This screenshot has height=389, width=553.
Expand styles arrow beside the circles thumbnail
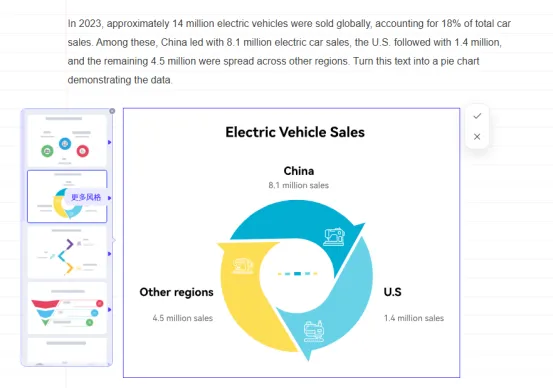(110, 142)
